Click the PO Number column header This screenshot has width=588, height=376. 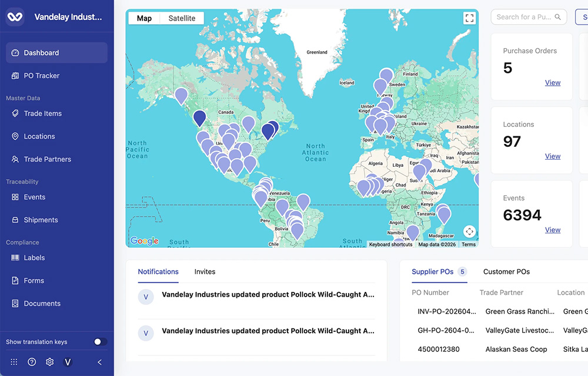click(x=430, y=293)
